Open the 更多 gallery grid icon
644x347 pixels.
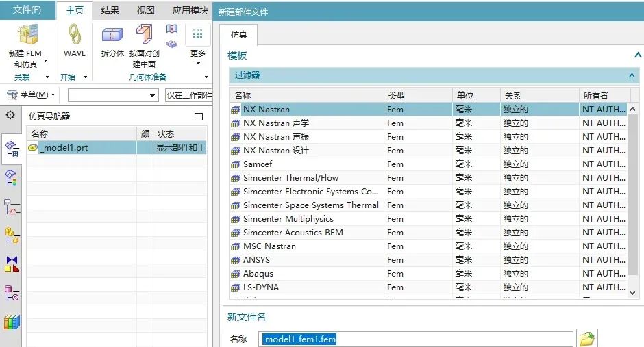point(197,34)
